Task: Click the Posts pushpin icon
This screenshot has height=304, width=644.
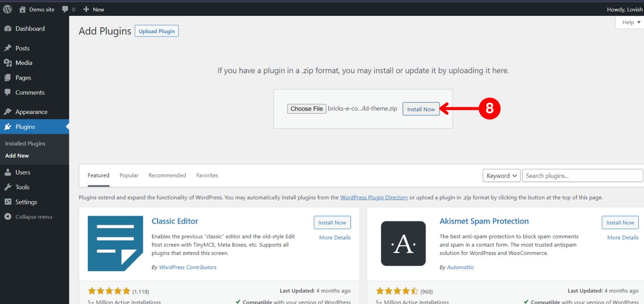Action: click(8, 48)
